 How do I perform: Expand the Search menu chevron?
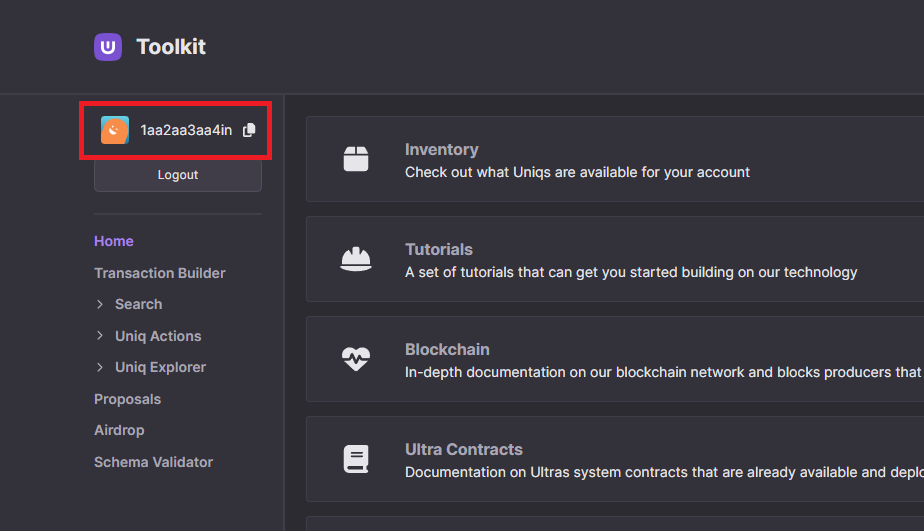[x=100, y=304]
